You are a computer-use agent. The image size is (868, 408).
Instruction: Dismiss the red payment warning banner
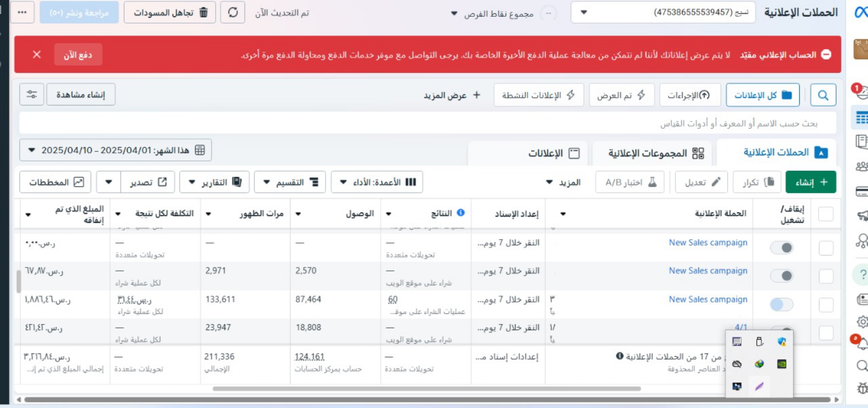pos(37,54)
